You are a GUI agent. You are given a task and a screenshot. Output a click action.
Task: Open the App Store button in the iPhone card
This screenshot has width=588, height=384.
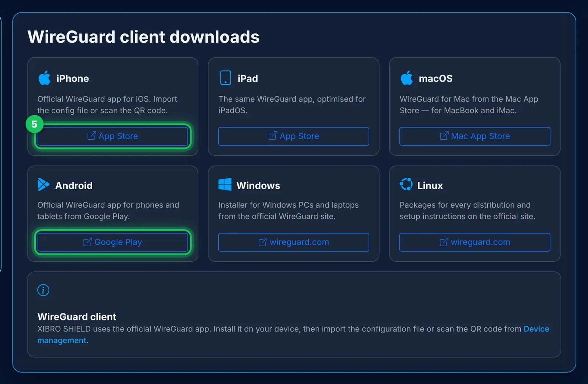tap(113, 136)
